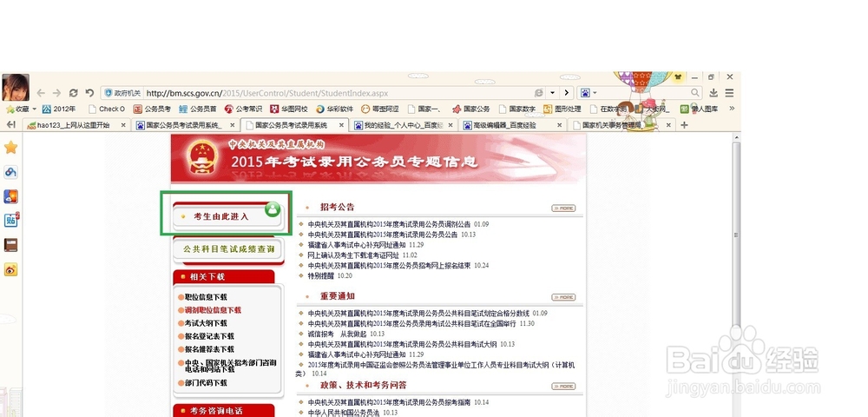Click the sidebar Weibo icon
The width and height of the screenshot is (868, 417).
pyautogui.click(x=10, y=269)
